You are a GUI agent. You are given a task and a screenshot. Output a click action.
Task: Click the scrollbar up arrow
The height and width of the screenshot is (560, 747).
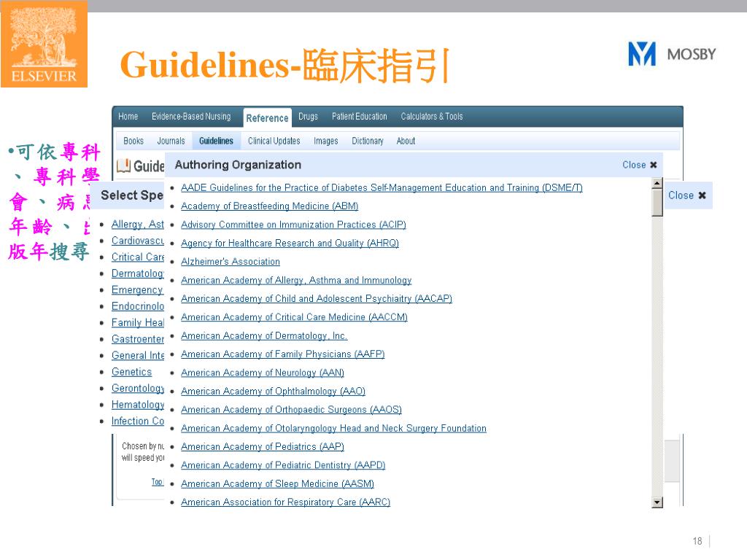[x=657, y=183]
